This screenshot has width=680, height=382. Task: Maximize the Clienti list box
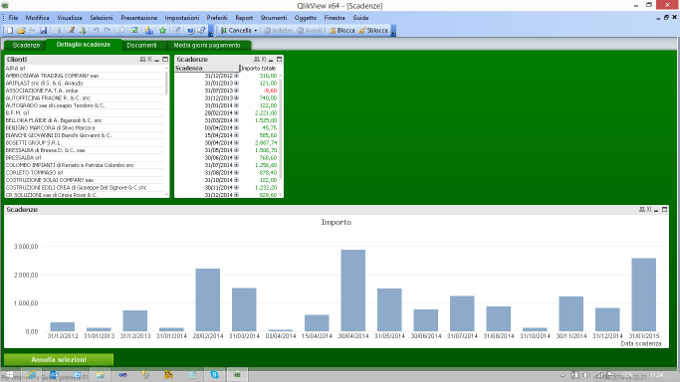pyautogui.click(x=165, y=59)
